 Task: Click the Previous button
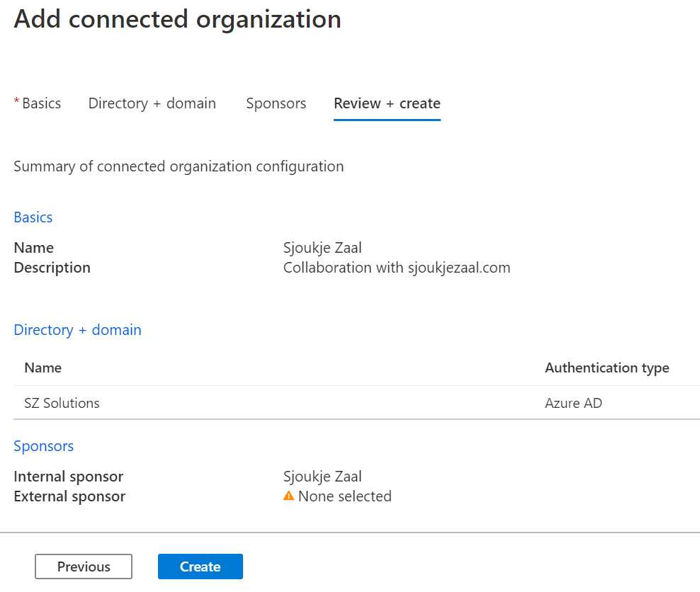click(83, 566)
